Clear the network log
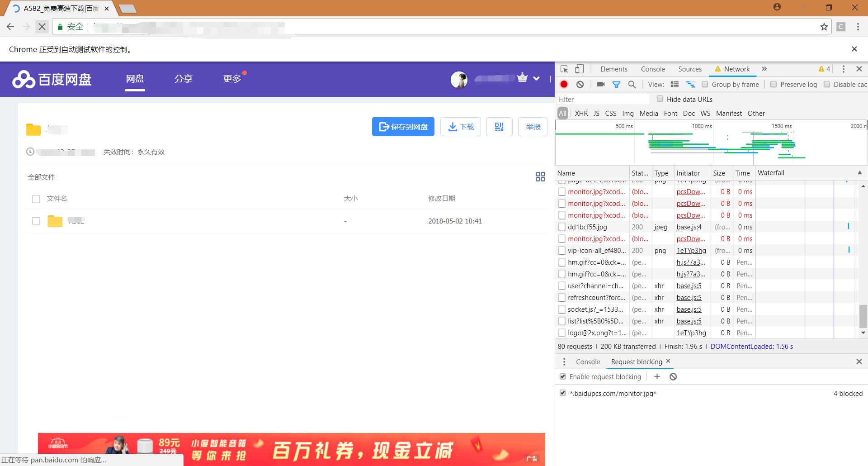 coord(580,84)
